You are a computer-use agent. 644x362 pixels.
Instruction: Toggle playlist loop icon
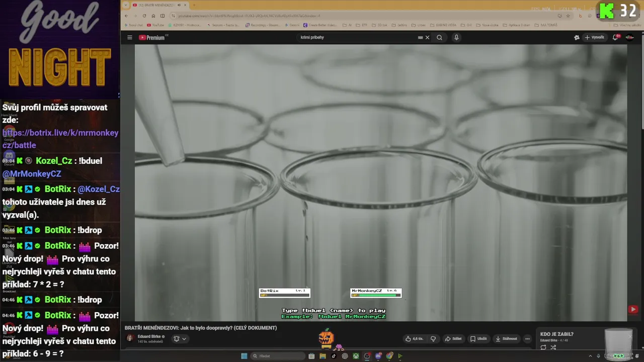point(543,347)
